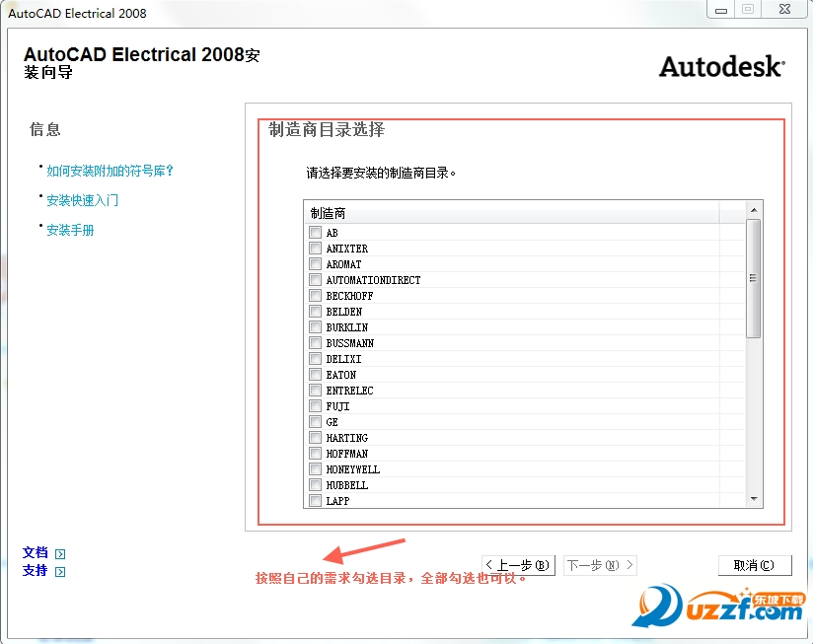Click scroll up arrow of manufacturer list

tap(754, 210)
